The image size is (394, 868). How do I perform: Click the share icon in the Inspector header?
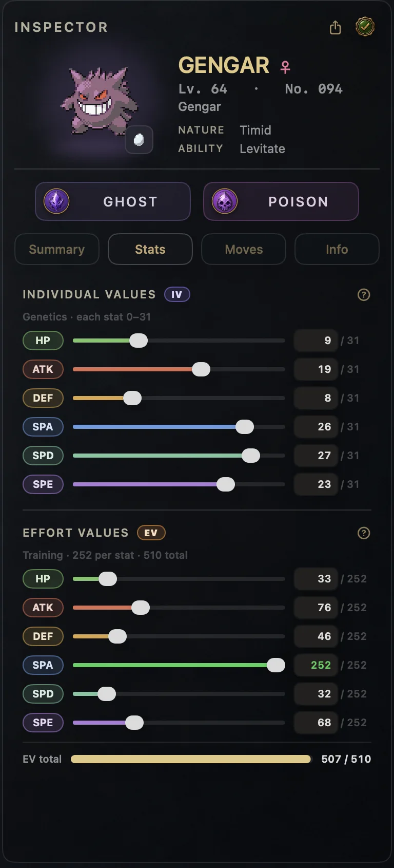coord(335,27)
